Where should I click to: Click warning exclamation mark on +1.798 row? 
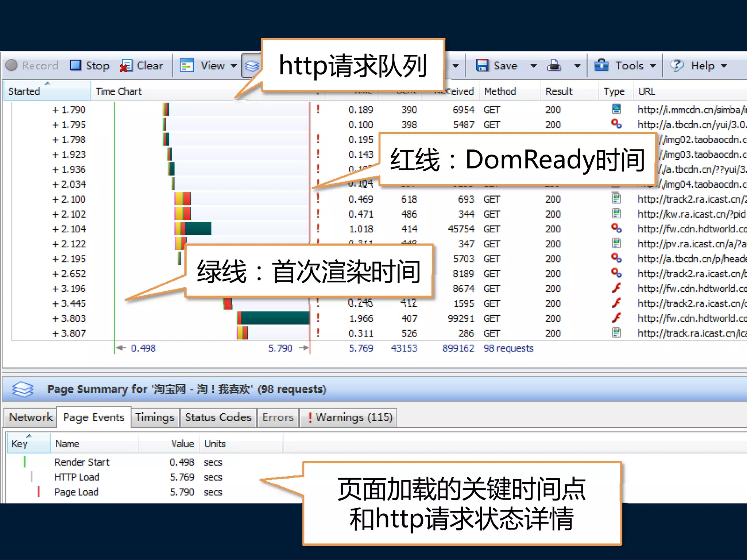coord(318,139)
